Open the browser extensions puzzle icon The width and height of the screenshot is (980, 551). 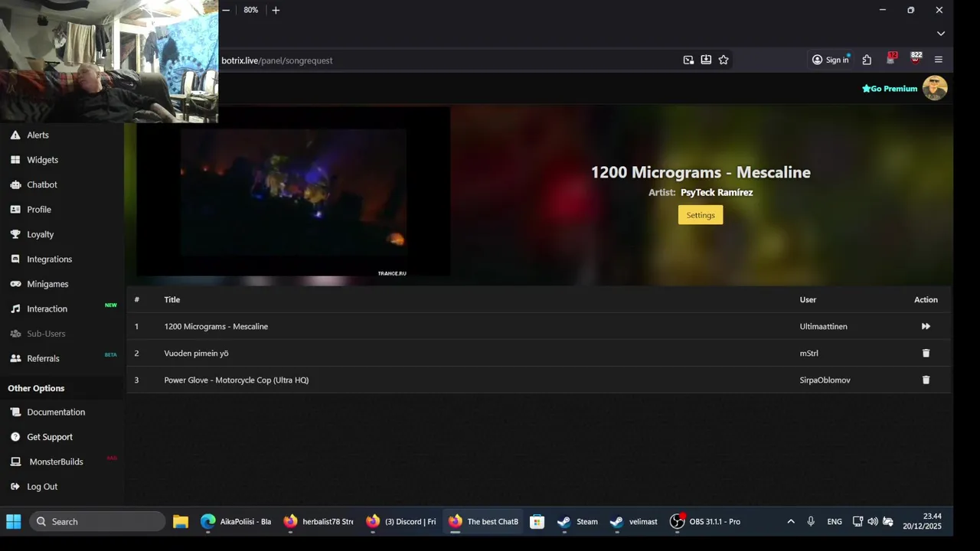pyautogui.click(x=867, y=60)
